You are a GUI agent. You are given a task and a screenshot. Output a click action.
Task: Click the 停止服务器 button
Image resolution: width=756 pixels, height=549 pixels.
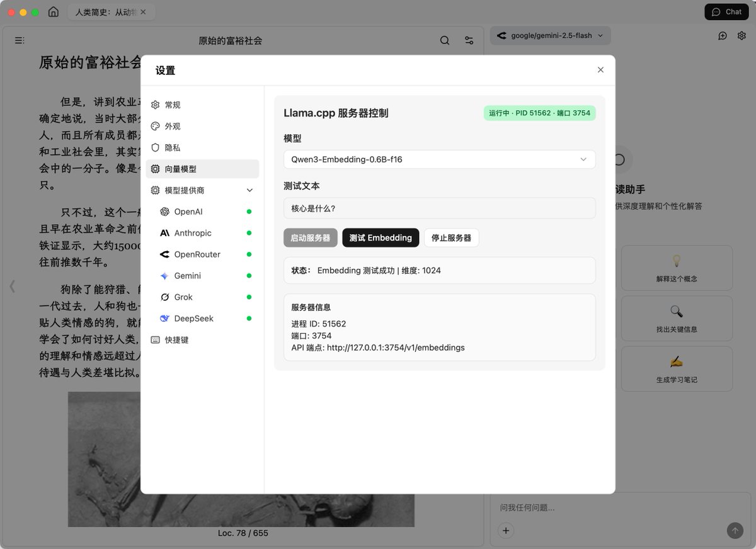pos(451,238)
